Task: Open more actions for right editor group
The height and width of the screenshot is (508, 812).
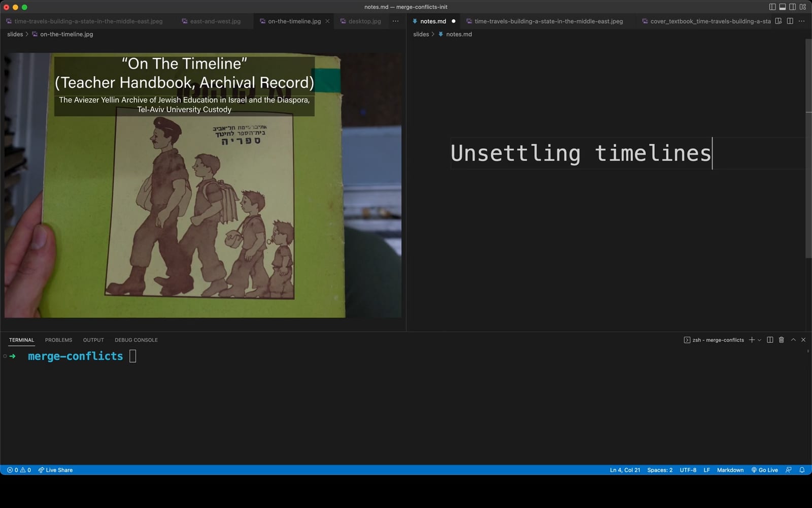Action: (x=802, y=21)
